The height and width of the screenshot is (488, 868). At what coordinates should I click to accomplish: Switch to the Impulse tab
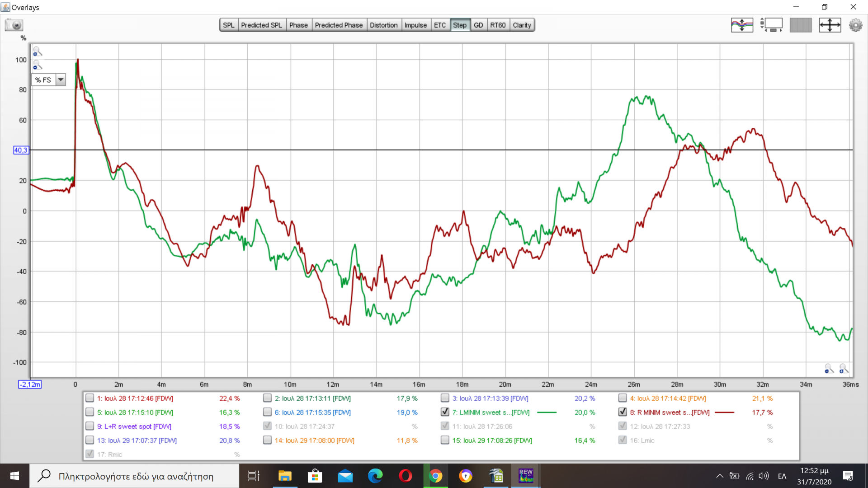click(x=415, y=25)
